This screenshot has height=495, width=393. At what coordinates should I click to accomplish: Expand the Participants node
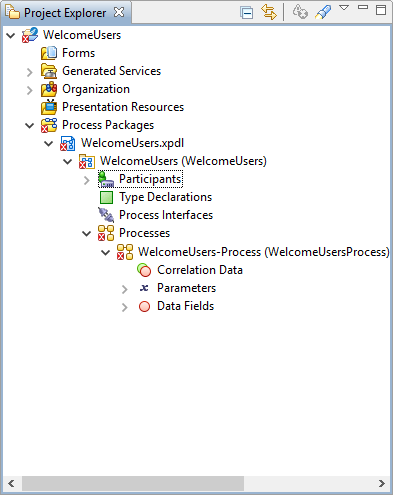(87, 180)
